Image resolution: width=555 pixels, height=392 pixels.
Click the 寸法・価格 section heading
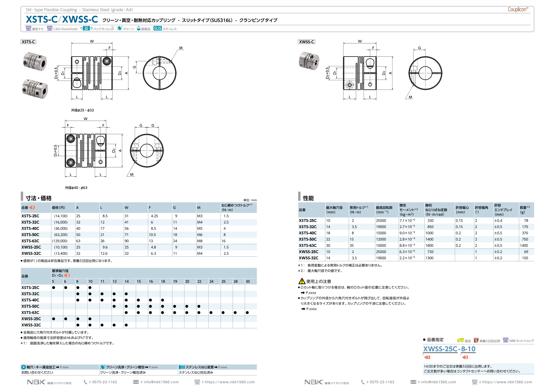[x=39, y=198]
